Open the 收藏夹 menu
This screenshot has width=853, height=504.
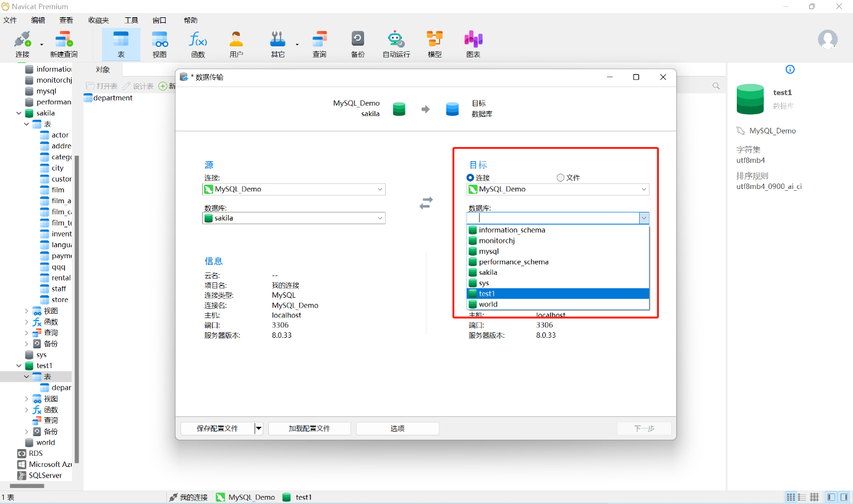[x=98, y=20]
